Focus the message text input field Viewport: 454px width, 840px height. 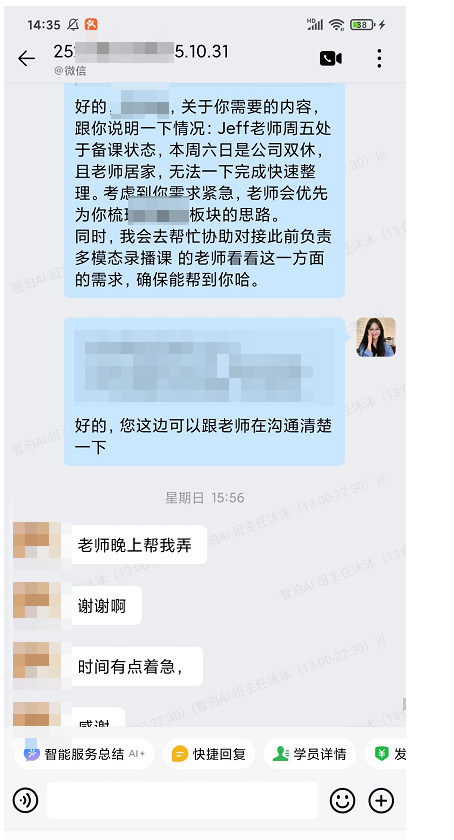pos(182,801)
